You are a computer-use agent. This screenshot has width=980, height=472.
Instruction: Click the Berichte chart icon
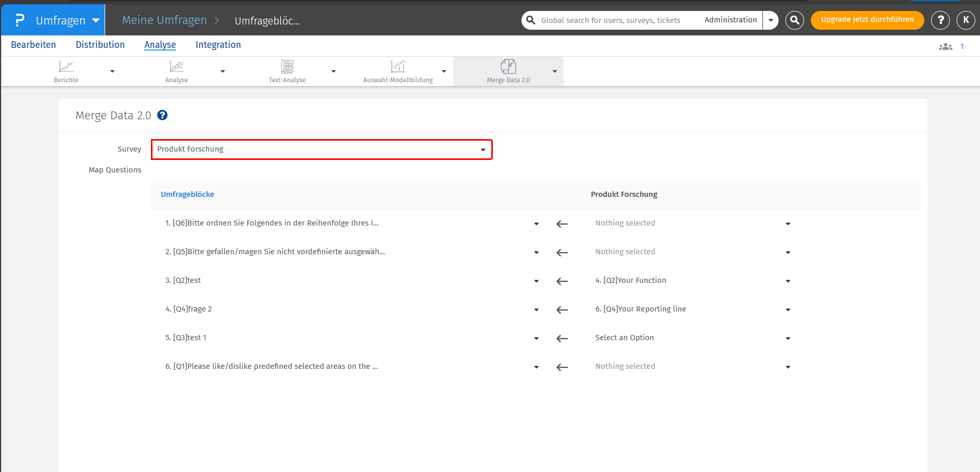[66, 67]
